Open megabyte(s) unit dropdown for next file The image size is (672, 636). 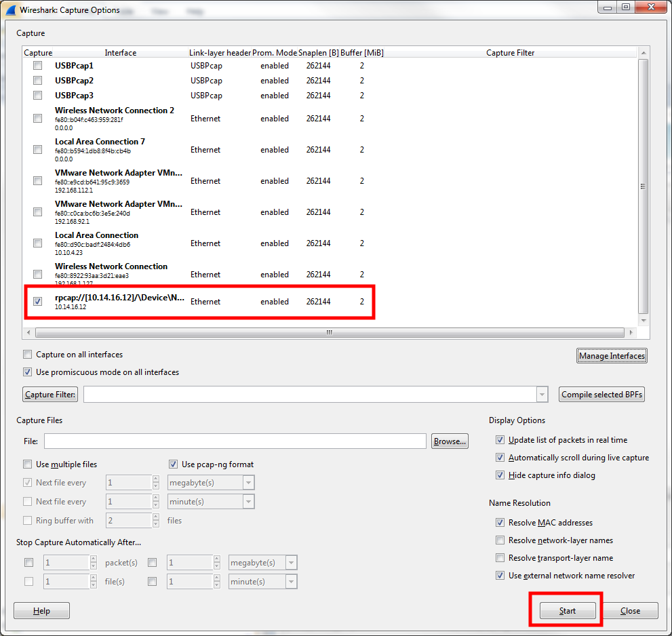tap(249, 483)
